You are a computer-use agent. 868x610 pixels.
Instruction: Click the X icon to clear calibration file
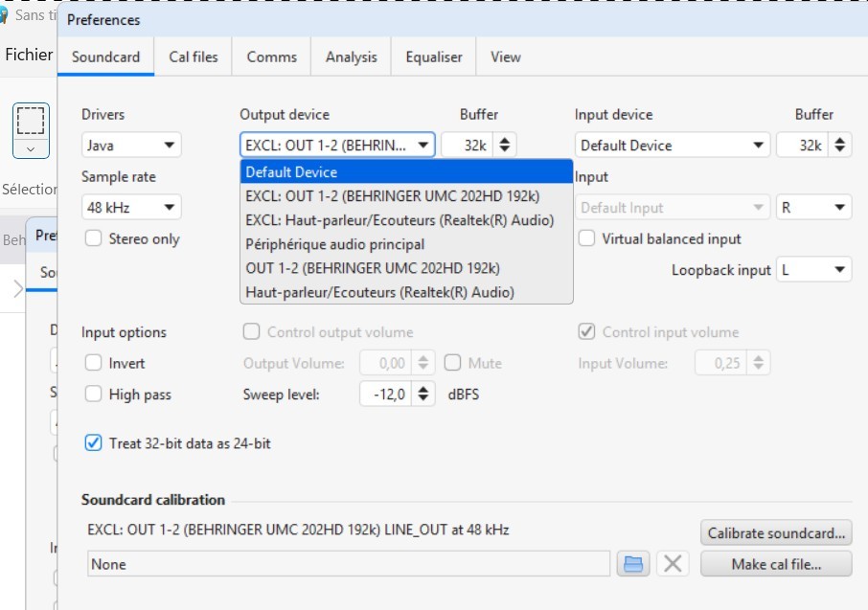tap(673, 564)
